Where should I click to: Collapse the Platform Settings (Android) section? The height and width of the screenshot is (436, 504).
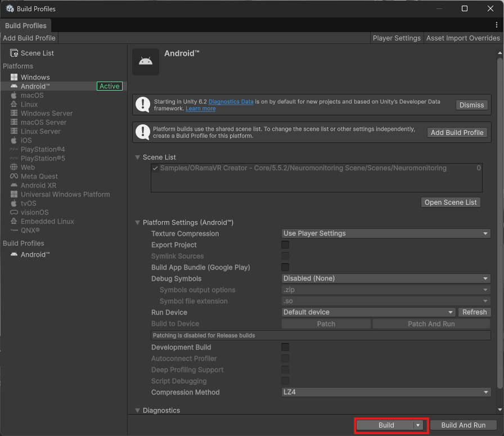138,223
